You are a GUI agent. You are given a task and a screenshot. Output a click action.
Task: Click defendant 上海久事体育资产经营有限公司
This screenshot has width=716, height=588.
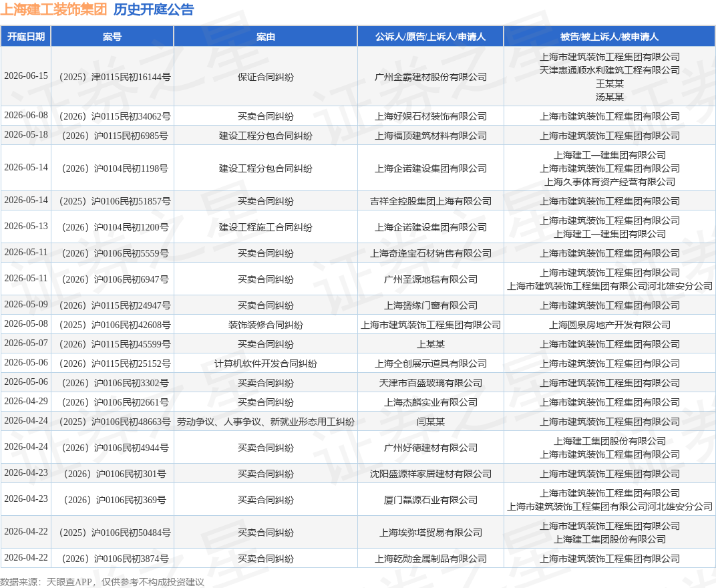(x=610, y=181)
